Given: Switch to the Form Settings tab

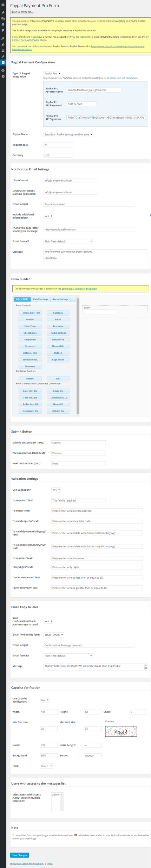Looking at the screenshot, I should click(x=61, y=299).
